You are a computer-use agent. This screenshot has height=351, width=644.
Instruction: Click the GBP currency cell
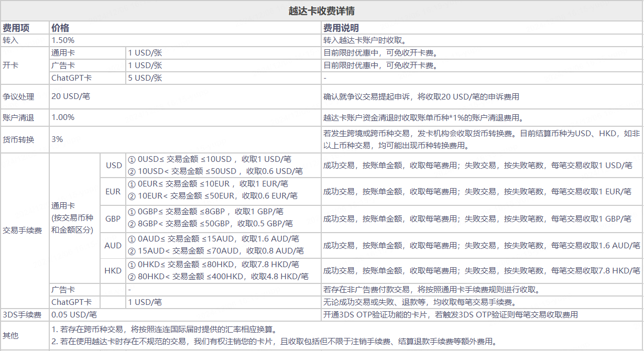(x=113, y=218)
